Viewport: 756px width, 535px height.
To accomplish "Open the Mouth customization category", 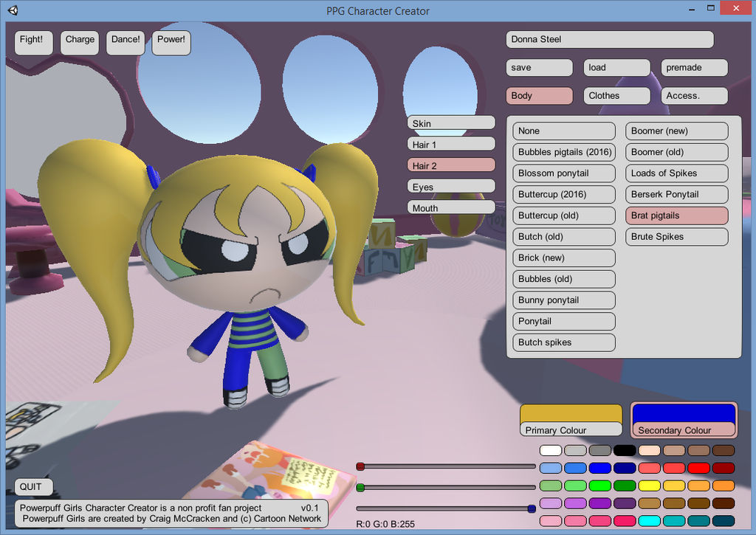I will pyautogui.click(x=450, y=207).
